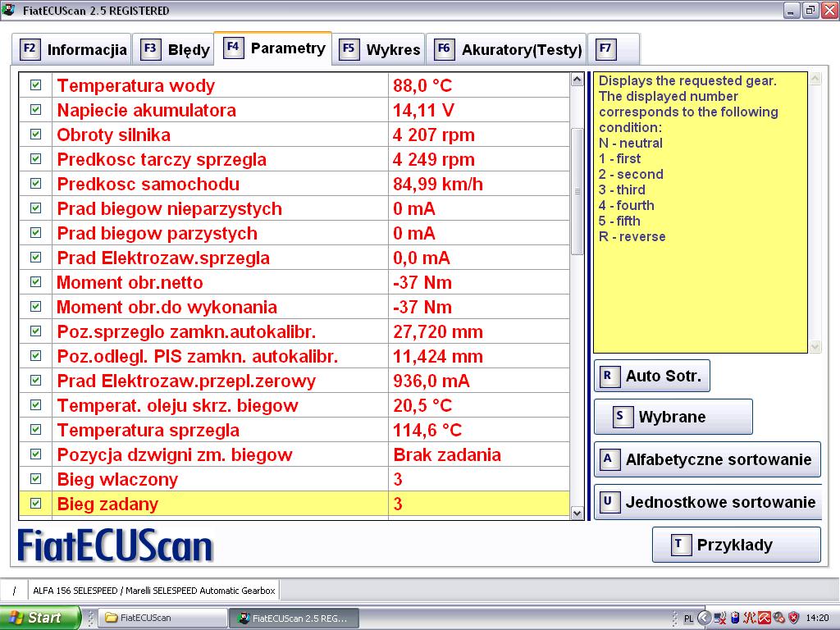Open the F5 Wykres tab

pyautogui.click(x=378, y=49)
